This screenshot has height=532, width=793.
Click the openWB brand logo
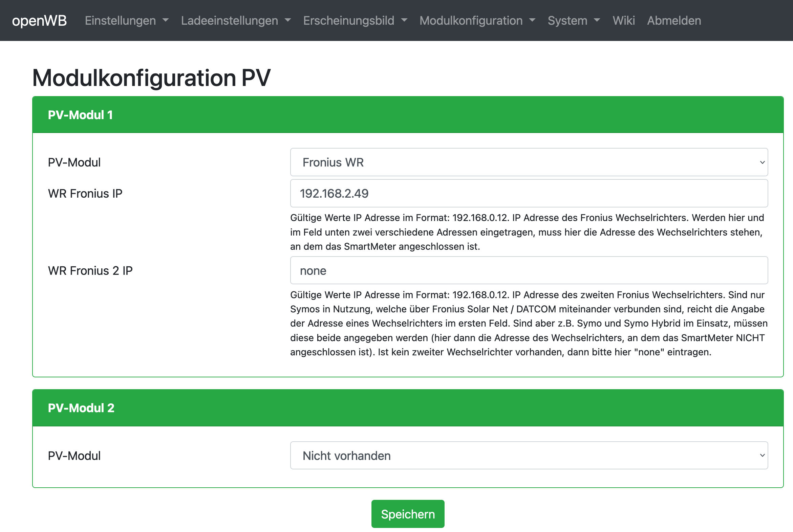click(39, 21)
